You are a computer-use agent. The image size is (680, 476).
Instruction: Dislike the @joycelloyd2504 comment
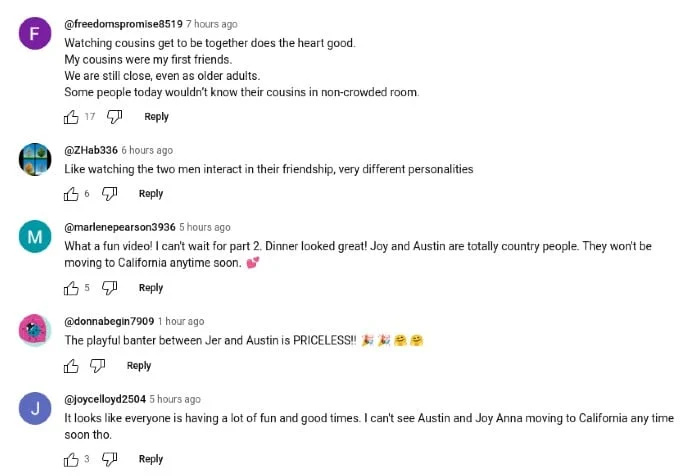tap(109, 459)
